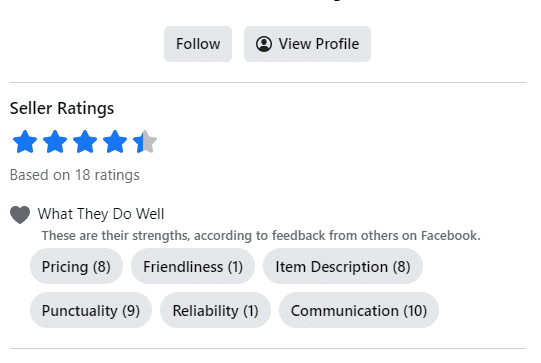Click the fourth blue rating star
This screenshot has width=541, height=363.
coord(115,141)
